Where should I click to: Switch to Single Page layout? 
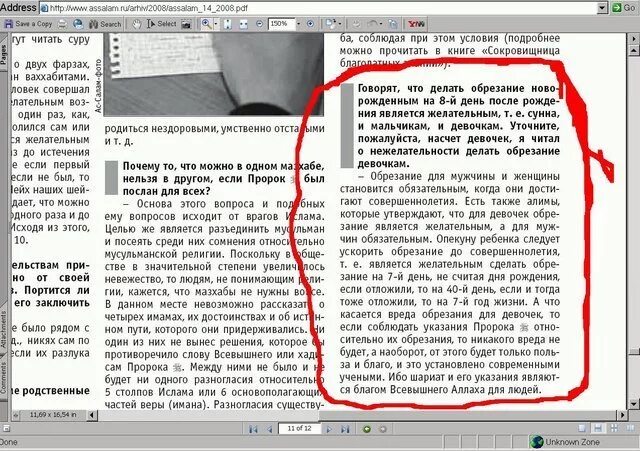pyautogui.click(x=582, y=428)
